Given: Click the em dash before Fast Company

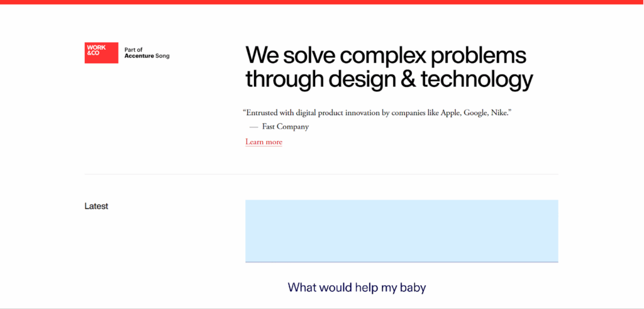Looking at the screenshot, I should (253, 126).
